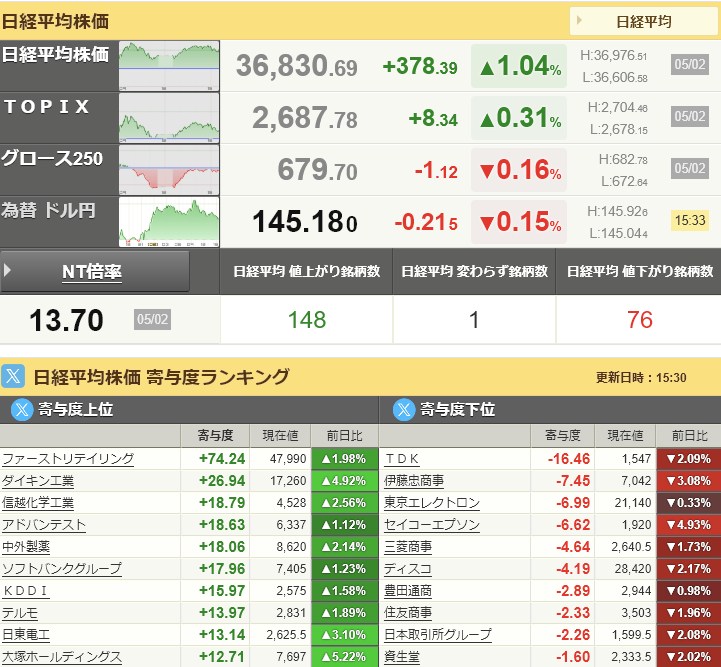Open the 信越化学工業 stock link

pyautogui.click(x=38, y=503)
